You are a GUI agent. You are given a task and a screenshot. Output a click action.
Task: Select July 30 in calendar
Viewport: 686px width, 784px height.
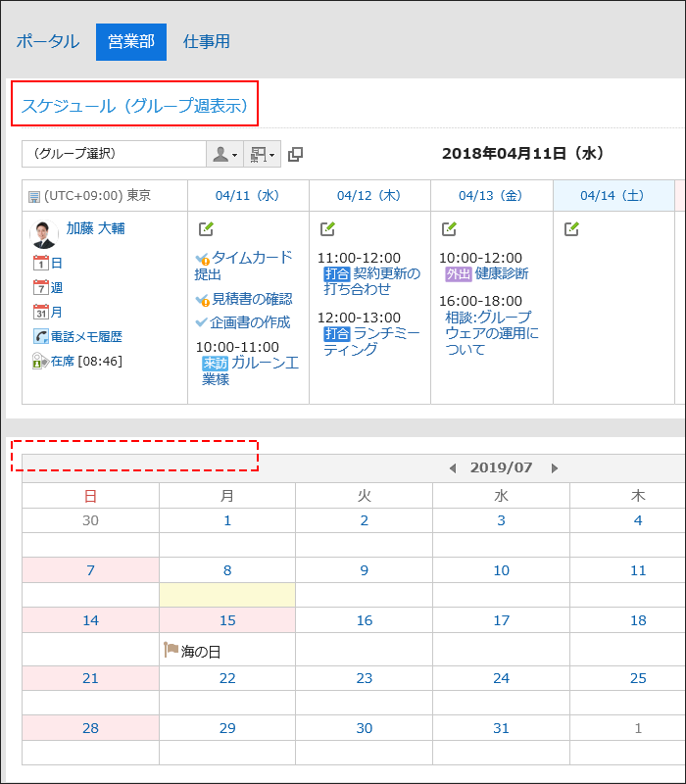[364, 728]
